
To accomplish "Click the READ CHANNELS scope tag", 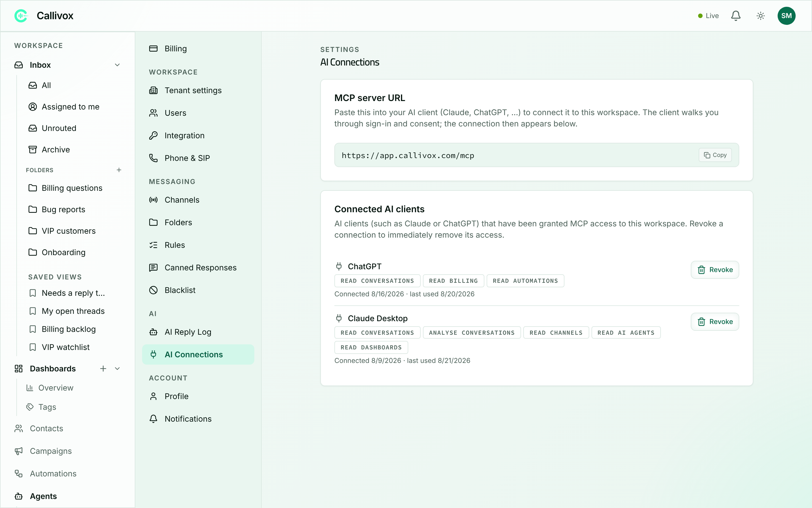I will (x=556, y=333).
